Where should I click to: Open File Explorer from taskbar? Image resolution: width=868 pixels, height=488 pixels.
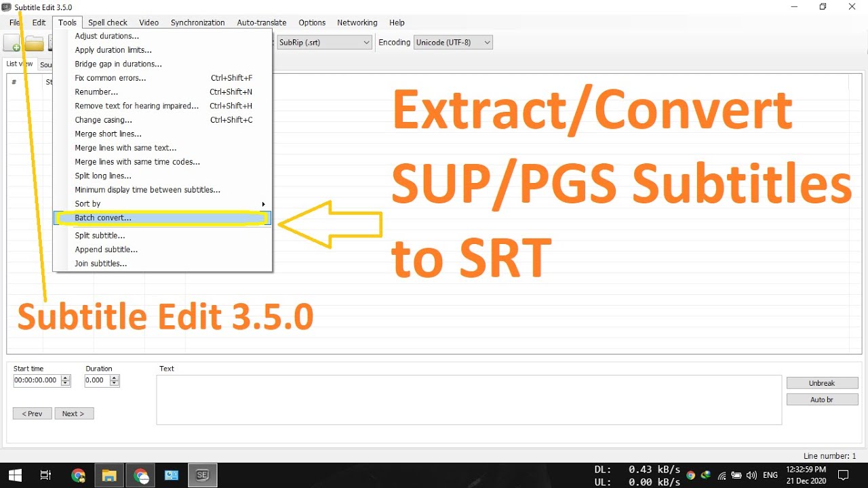pyautogui.click(x=109, y=475)
